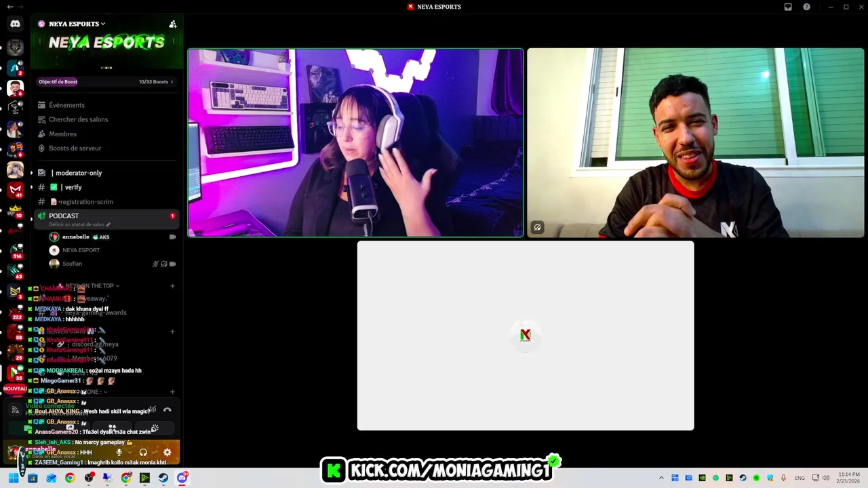
Task: Open Membres list entry
Action: pos(106,134)
